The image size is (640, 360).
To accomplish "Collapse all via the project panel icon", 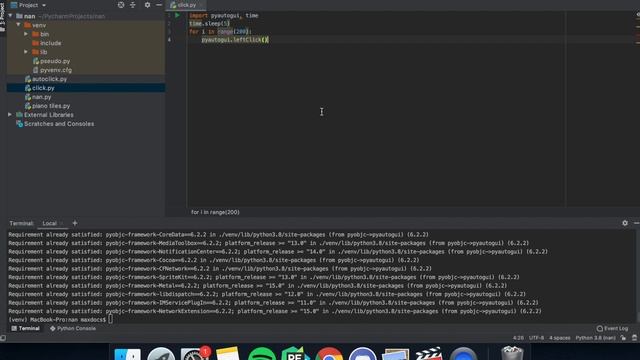I will pyautogui.click(x=133, y=5).
